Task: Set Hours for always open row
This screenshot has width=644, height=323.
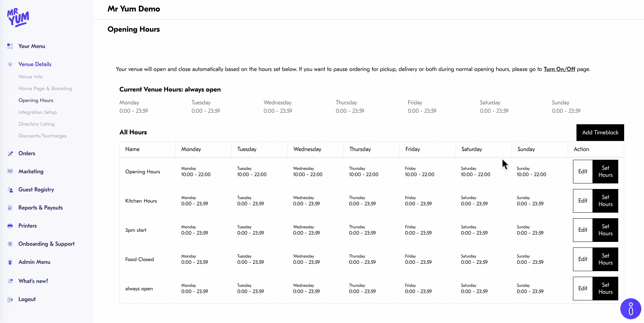Action: tap(605, 289)
